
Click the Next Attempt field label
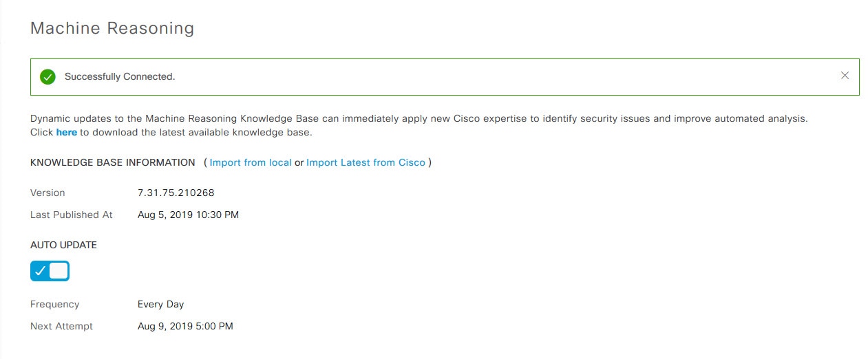point(61,326)
